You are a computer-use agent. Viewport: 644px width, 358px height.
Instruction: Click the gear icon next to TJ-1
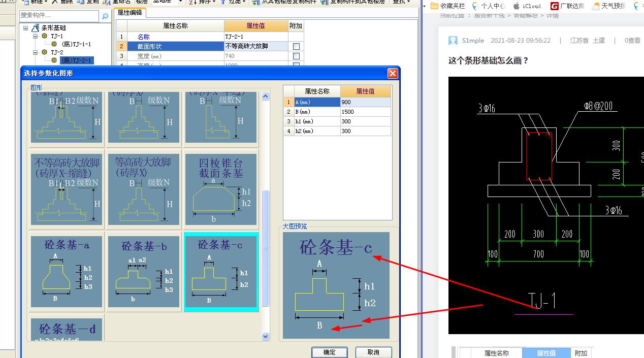(x=45, y=36)
